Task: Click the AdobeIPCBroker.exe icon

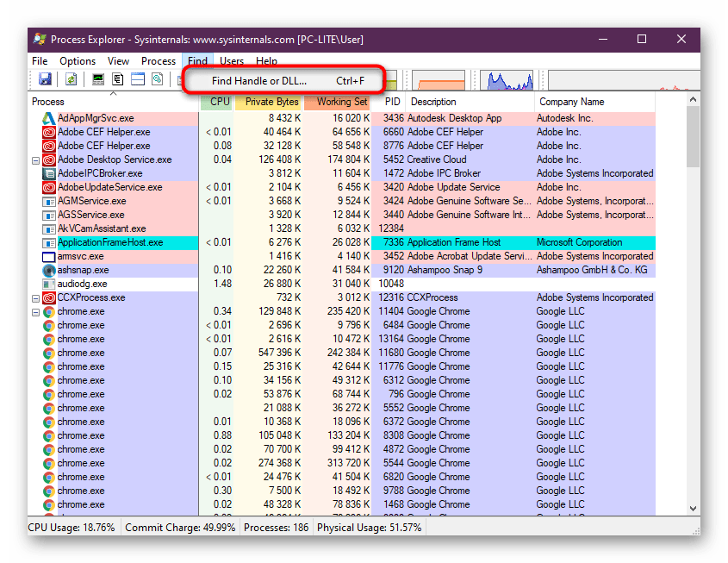Action: point(49,174)
